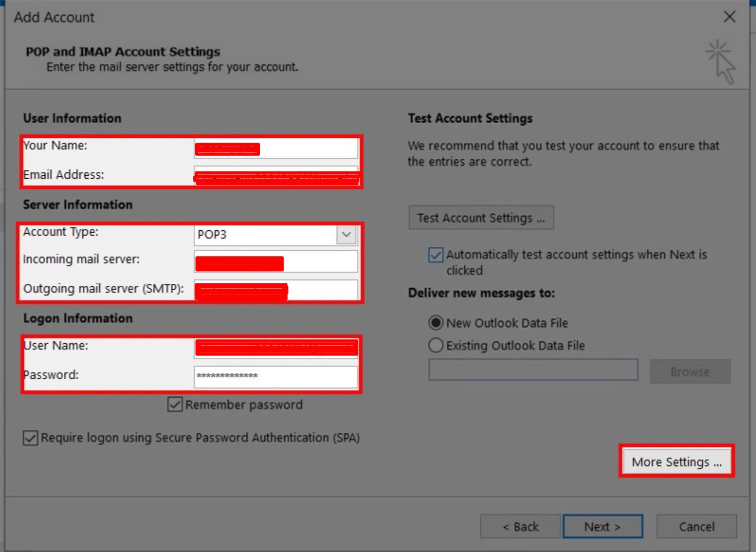Cancel the account setup

(x=696, y=526)
